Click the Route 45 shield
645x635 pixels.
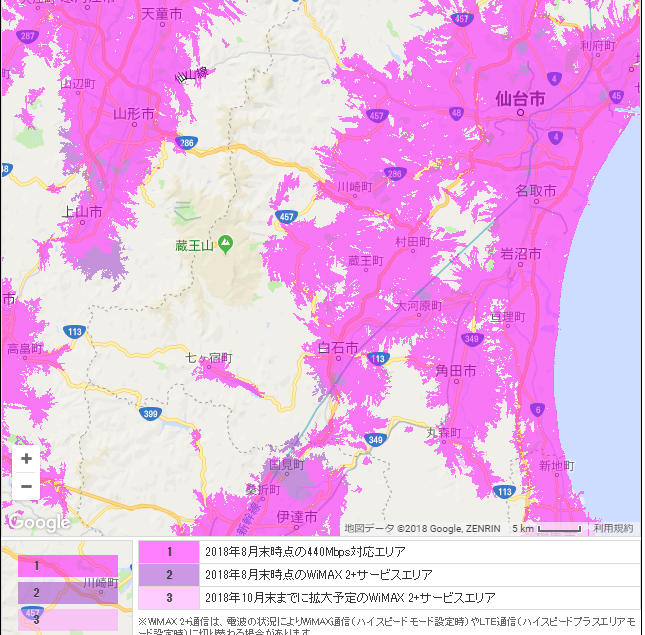pos(616,96)
